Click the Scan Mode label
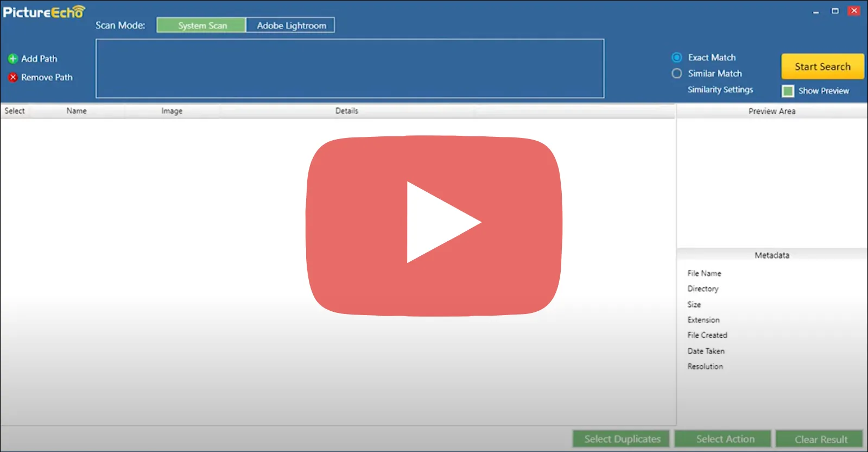Image resolution: width=868 pixels, height=452 pixels. [x=121, y=26]
